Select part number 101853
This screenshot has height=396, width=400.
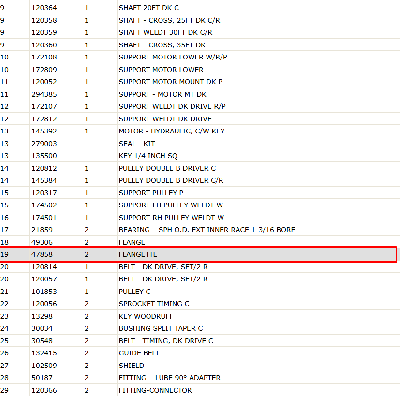(x=44, y=292)
